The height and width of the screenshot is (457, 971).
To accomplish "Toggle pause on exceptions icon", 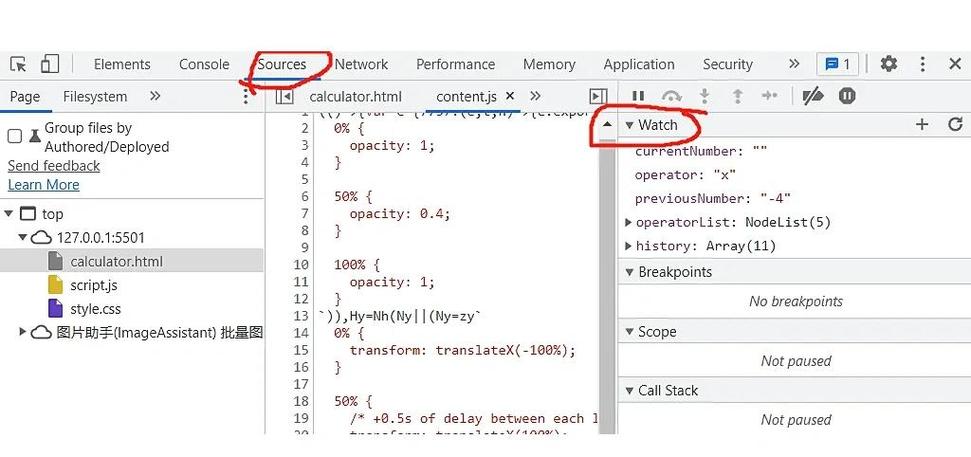I will coord(847,96).
